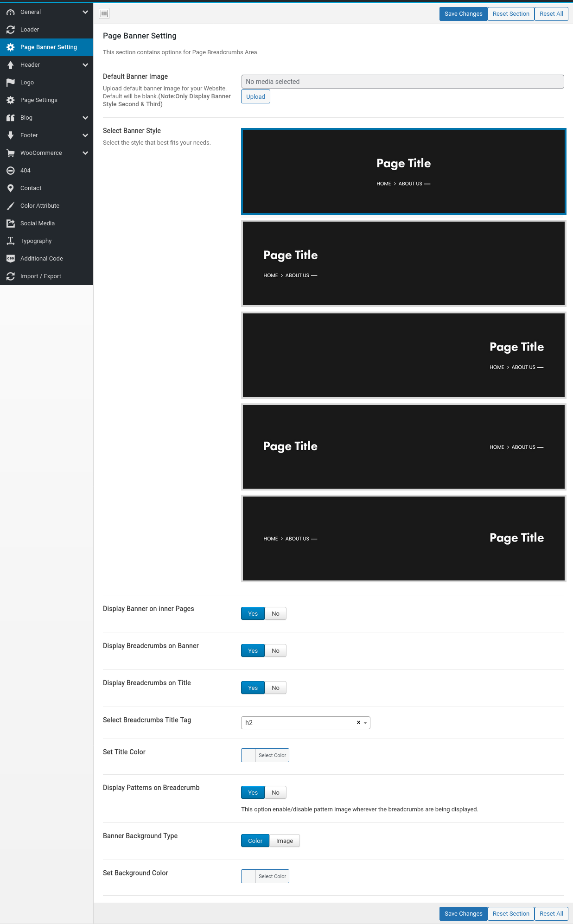The height and width of the screenshot is (924, 573).
Task: Set Display Banner on inner Pages to Yes
Action: 253,613
